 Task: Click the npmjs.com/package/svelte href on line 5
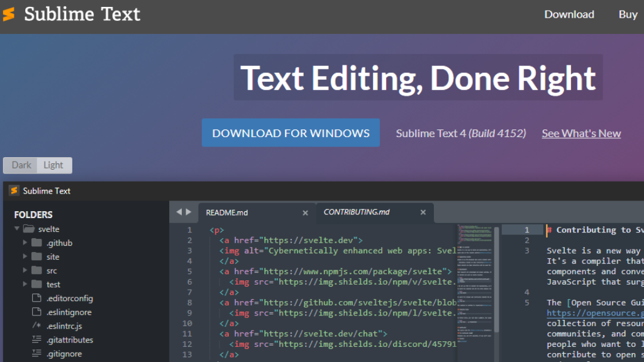click(353, 271)
